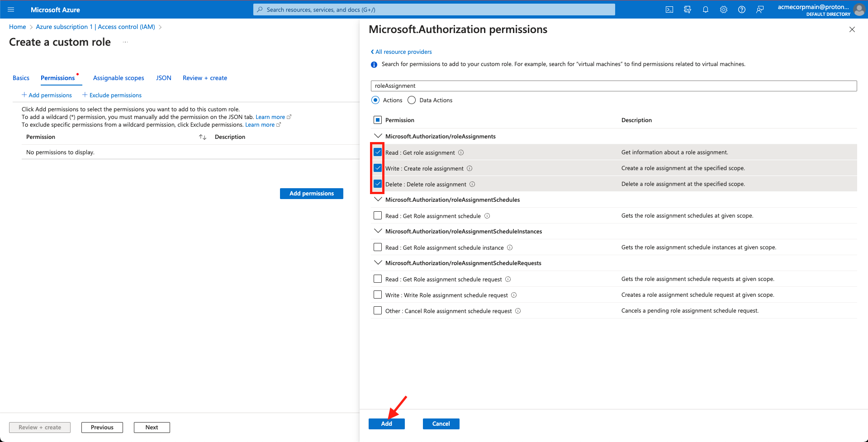Focus the roleAssignment permission search field
Viewport: 868px width, 442px height.
pos(614,86)
